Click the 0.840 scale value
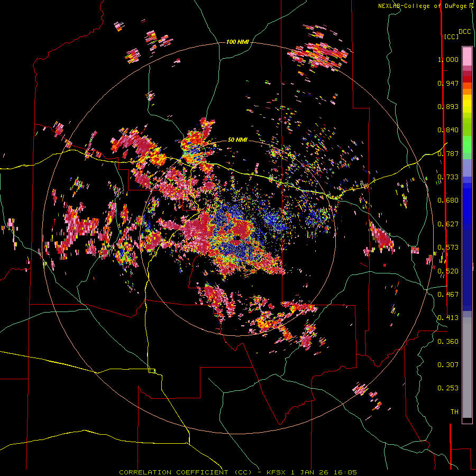Screen dimensions: 476x476 tap(448, 130)
